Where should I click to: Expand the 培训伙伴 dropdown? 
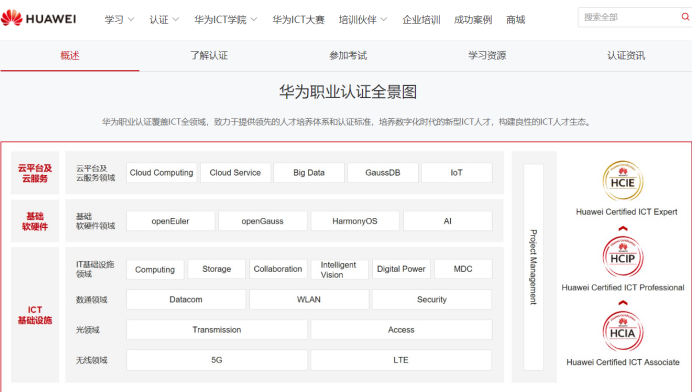pos(363,19)
